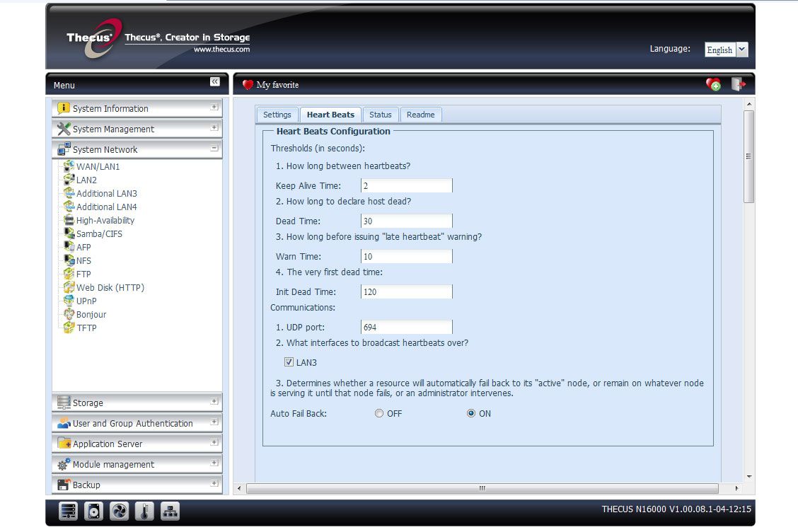The image size is (798, 532).
Task: Open Additional LAN4 settings
Action: (106, 207)
